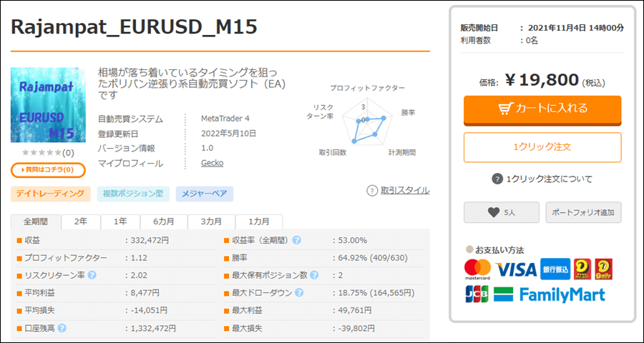Click the 収益率 value 53.00%
Viewport: 644px width, 343px height.
pyautogui.click(x=352, y=240)
